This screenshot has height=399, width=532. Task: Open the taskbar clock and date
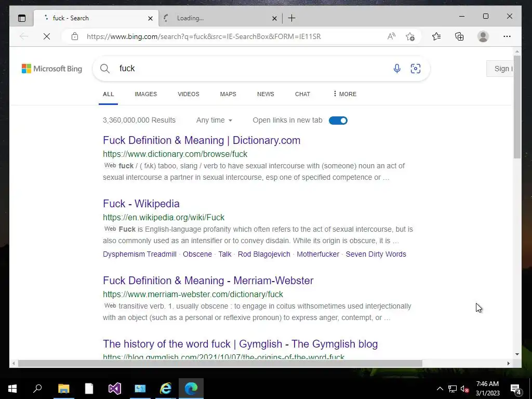coord(487,389)
